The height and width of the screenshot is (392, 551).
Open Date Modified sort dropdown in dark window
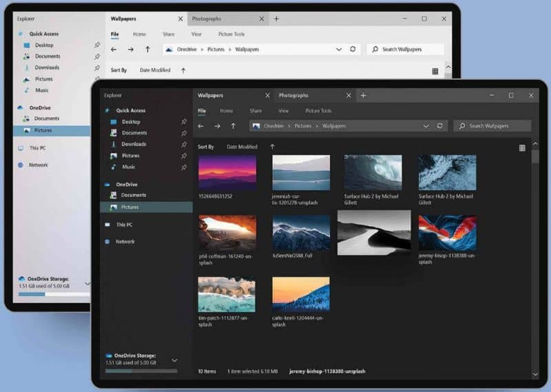[242, 147]
